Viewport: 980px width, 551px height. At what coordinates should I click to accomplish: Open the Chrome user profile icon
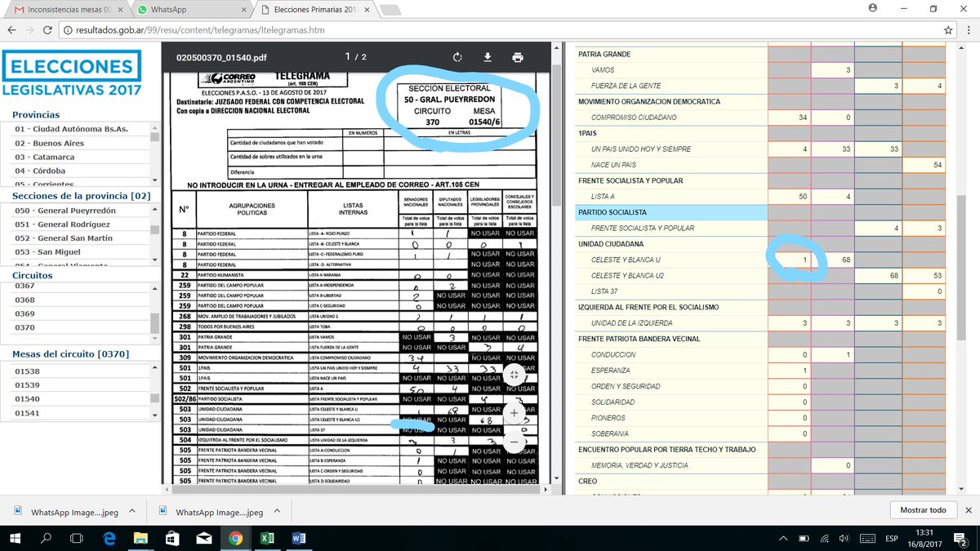(873, 8)
